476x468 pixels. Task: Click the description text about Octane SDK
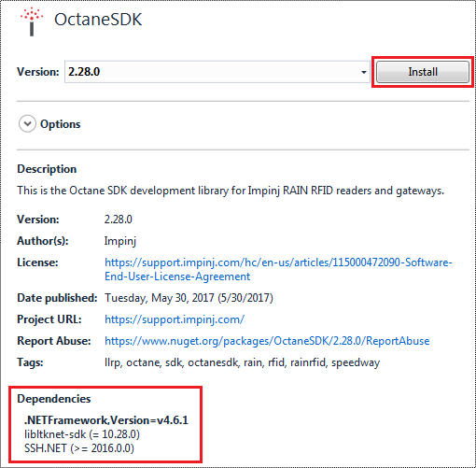[231, 191]
